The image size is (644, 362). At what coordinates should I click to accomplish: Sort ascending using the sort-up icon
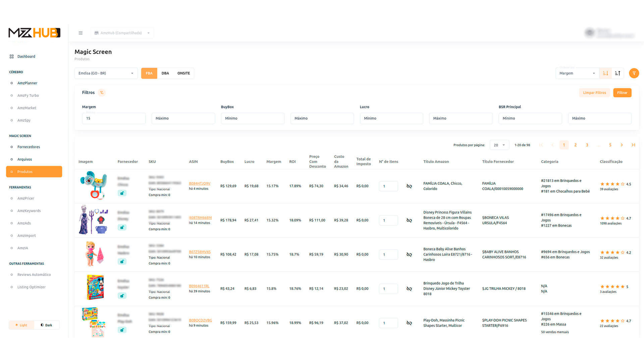click(x=618, y=73)
